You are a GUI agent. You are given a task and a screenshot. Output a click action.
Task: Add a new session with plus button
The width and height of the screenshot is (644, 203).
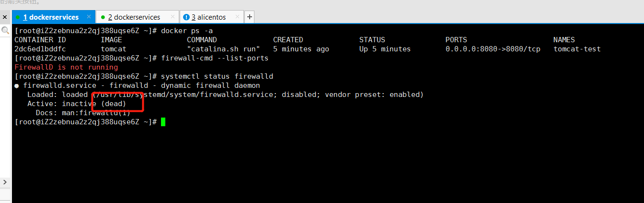(x=249, y=17)
